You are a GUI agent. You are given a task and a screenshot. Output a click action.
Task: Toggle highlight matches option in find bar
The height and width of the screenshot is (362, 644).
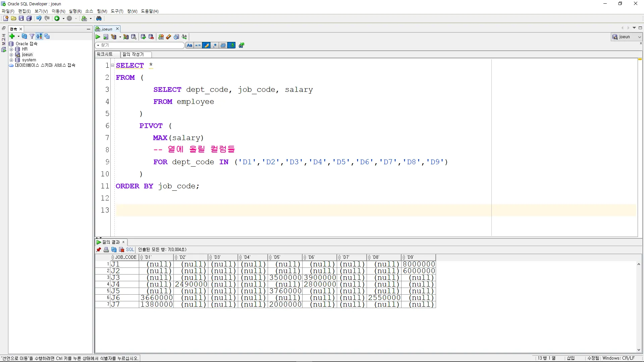click(206, 45)
